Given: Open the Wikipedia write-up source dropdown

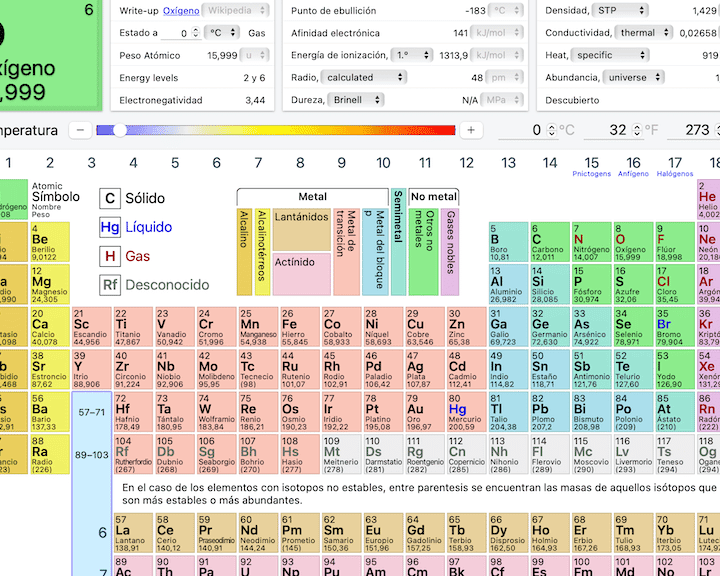Looking at the screenshot, I should coord(236,10).
